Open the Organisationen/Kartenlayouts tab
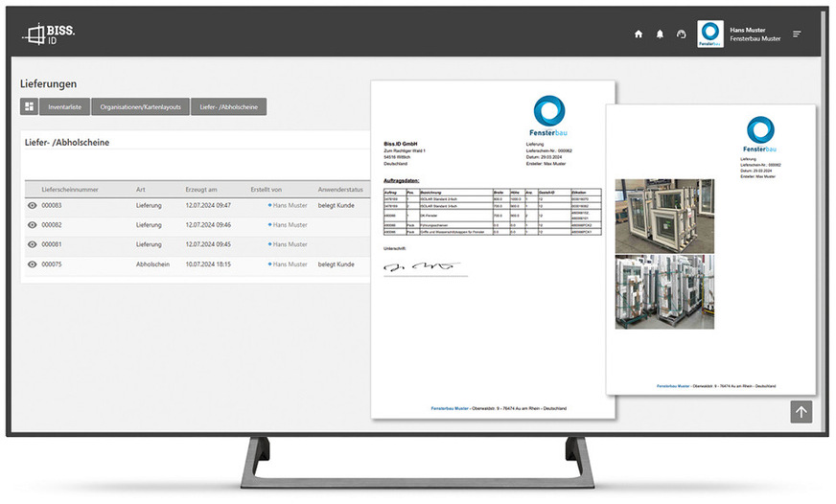The image size is (836, 504). [141, 107]
